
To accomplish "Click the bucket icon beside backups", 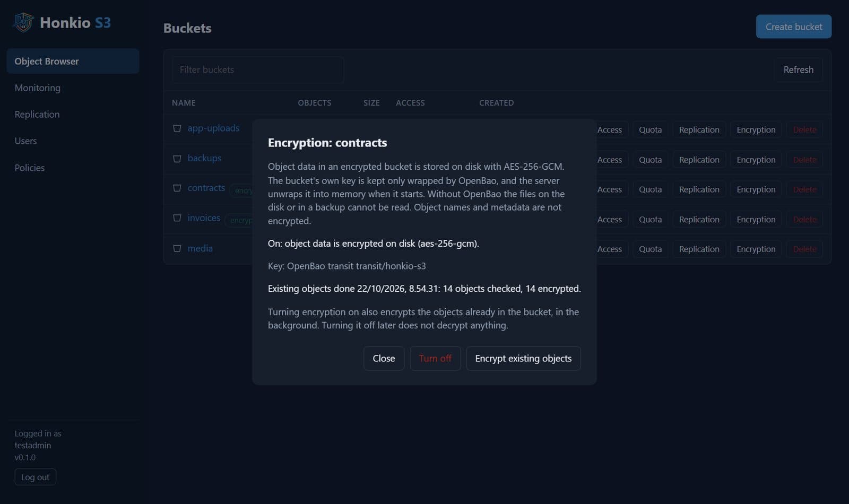I will [177, 159].
